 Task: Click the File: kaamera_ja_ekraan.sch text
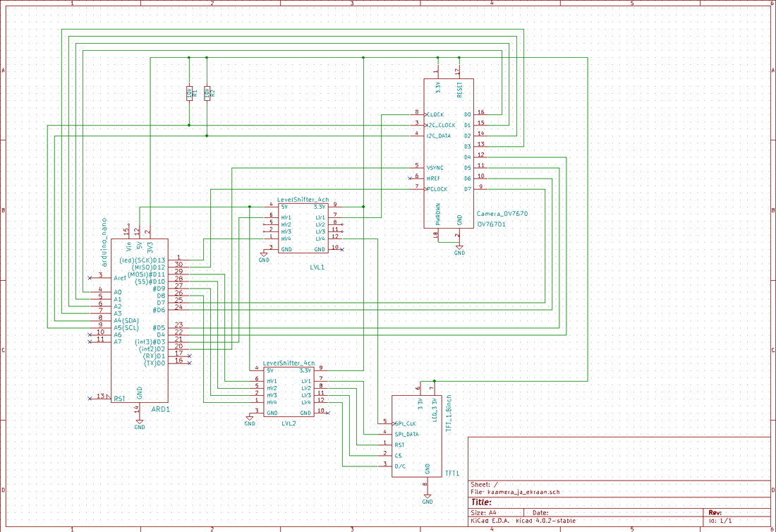[516, 492]
